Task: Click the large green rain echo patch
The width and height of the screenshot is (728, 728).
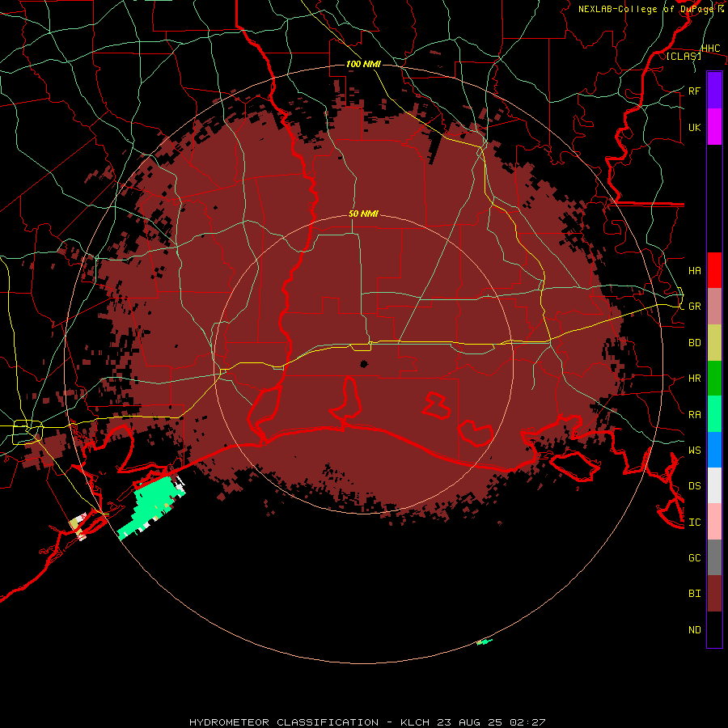Action: click(x=153, y=506)
